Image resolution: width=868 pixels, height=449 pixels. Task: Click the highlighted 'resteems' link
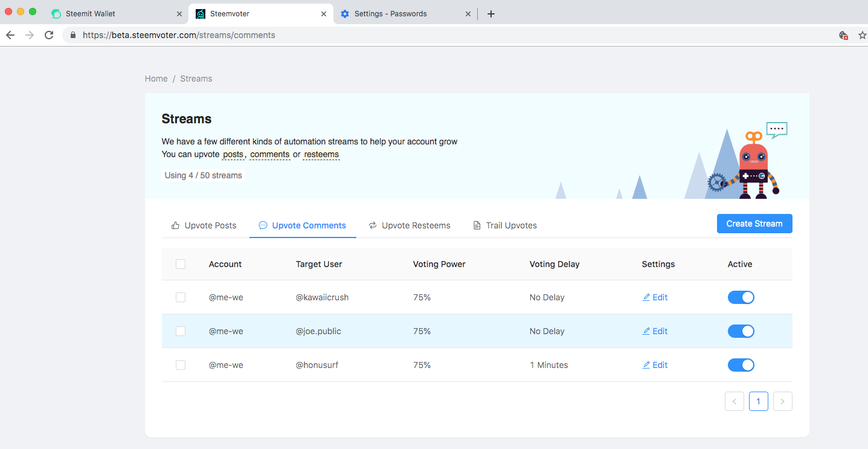[321, 154]
